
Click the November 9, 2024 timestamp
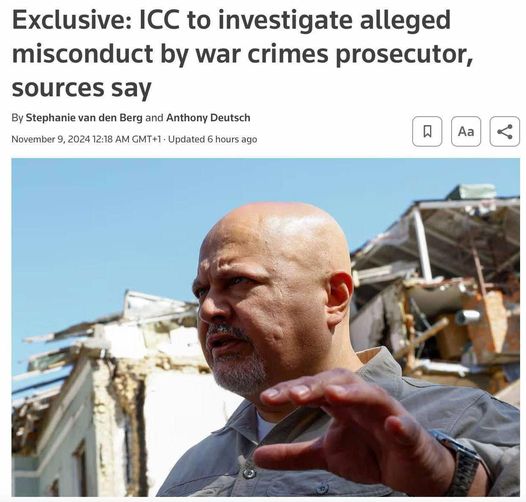[51, 139]
